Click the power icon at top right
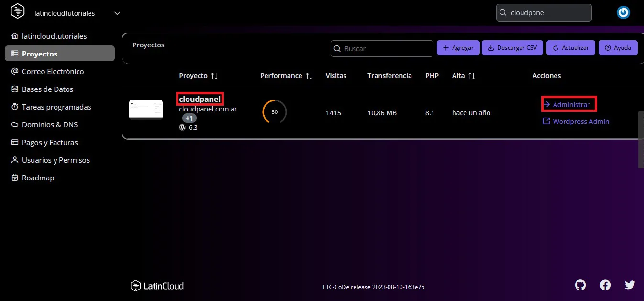Image resolution: width=644 pixels, height=301 pixels. click(623, 13)
